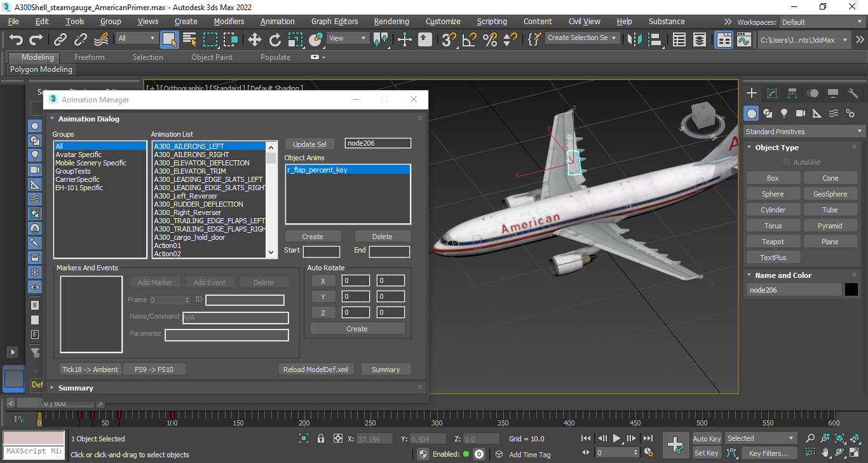Image resolution: width=868 pixels, height=463 pixels.
Task: Click the Mirror tool in main toolbar
Action: click(x=634, y=39)
